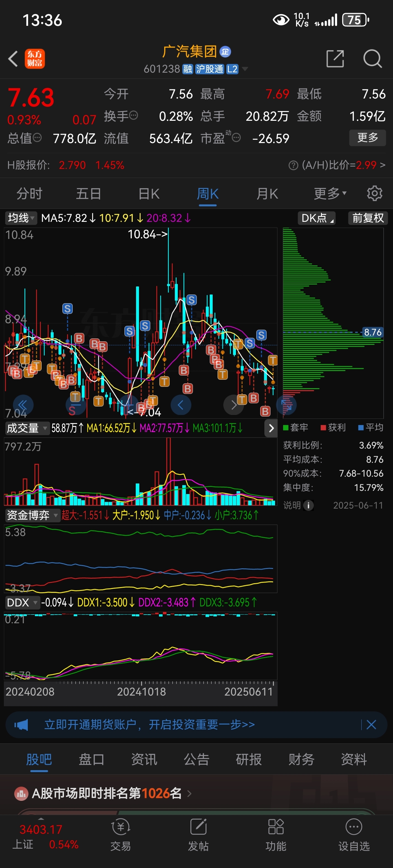Tap the chip distribution toggle circle icon
Screen dimensions: 393x868
pos(286,405)
